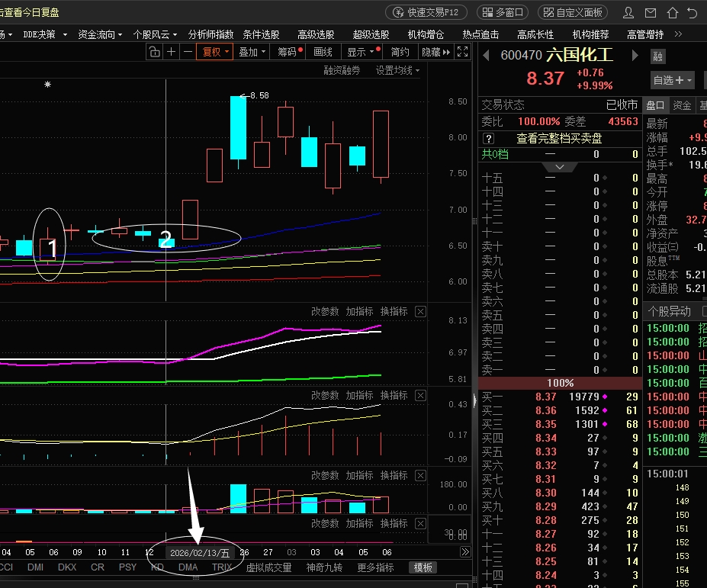Click 查看完整档买卖盘 link
The image size is (707, 588).
[559, 139]
